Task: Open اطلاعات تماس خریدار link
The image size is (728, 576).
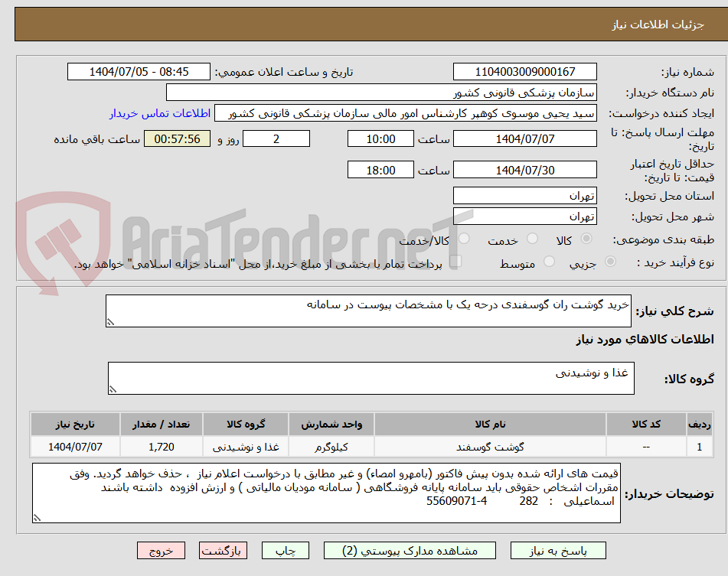Action: point(160,113)
